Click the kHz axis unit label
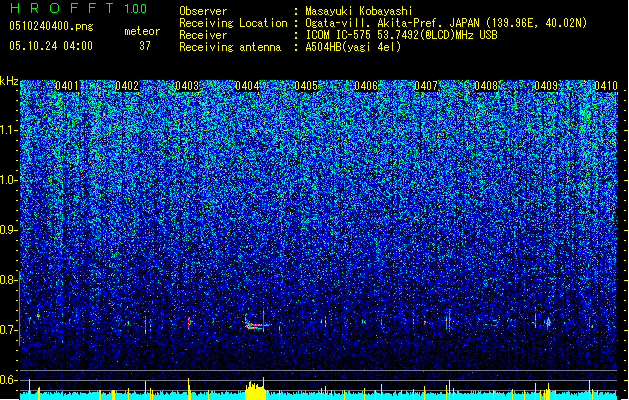The height and width of the screenshot is (400, 629). click(x=9, y=81)
